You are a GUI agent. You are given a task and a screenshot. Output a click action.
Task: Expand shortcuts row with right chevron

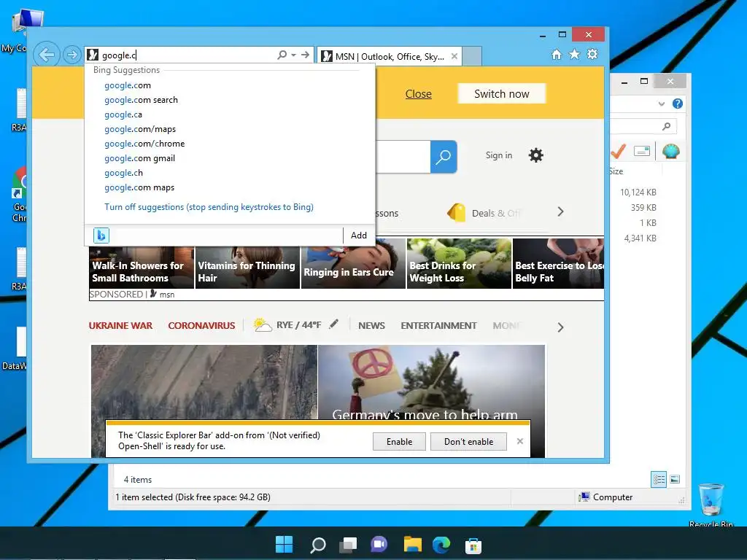(x=561, y=212)
